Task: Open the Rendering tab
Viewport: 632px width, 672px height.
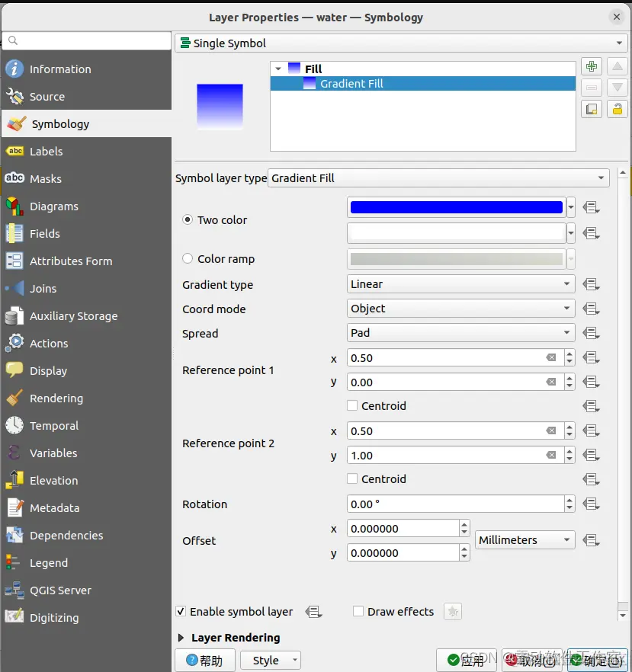Action: 86,398
